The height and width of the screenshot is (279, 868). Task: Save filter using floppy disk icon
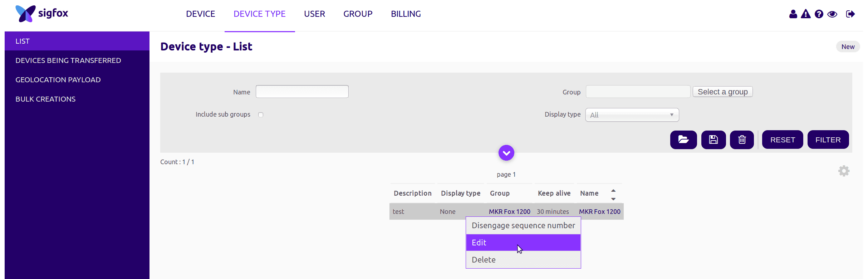[x=713, y=139]
